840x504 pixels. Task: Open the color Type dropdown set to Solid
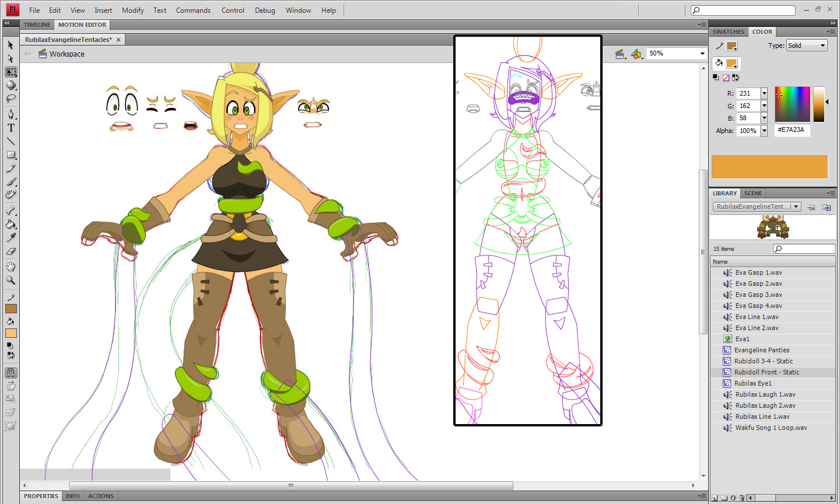pos(807,45)
